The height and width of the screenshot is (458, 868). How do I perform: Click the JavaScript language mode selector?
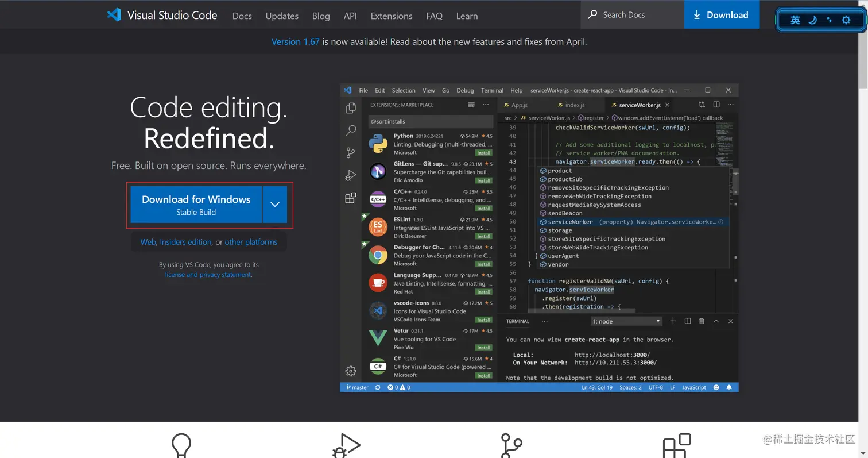pos(694,387)
